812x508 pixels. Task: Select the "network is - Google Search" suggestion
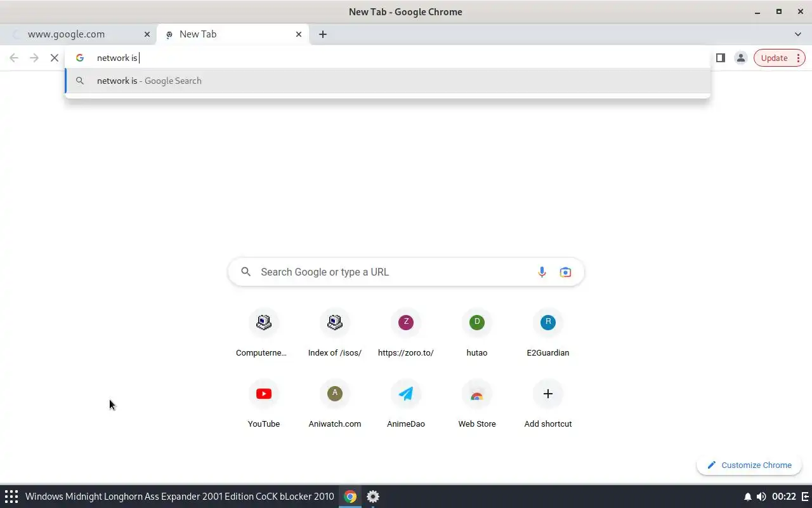click(x=388, y=81)
